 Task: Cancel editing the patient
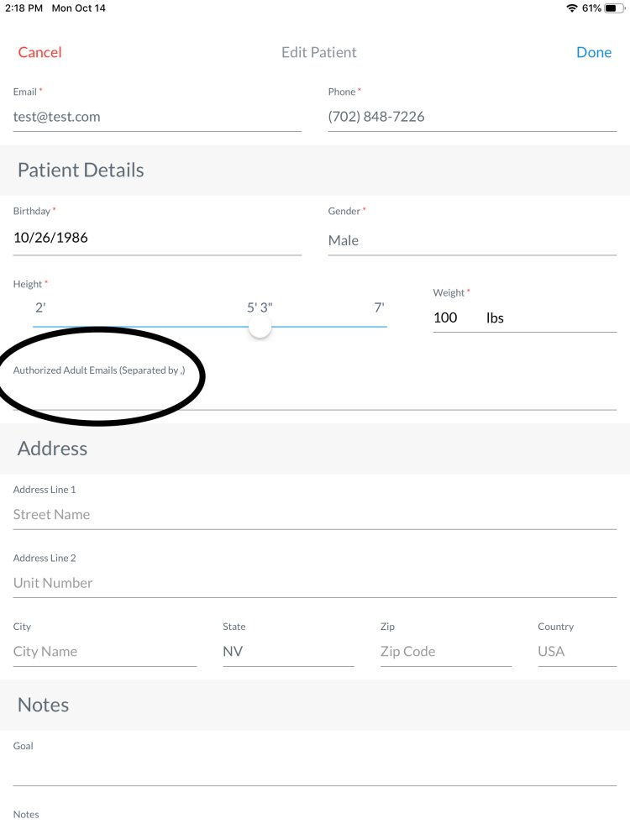[39, 52]
